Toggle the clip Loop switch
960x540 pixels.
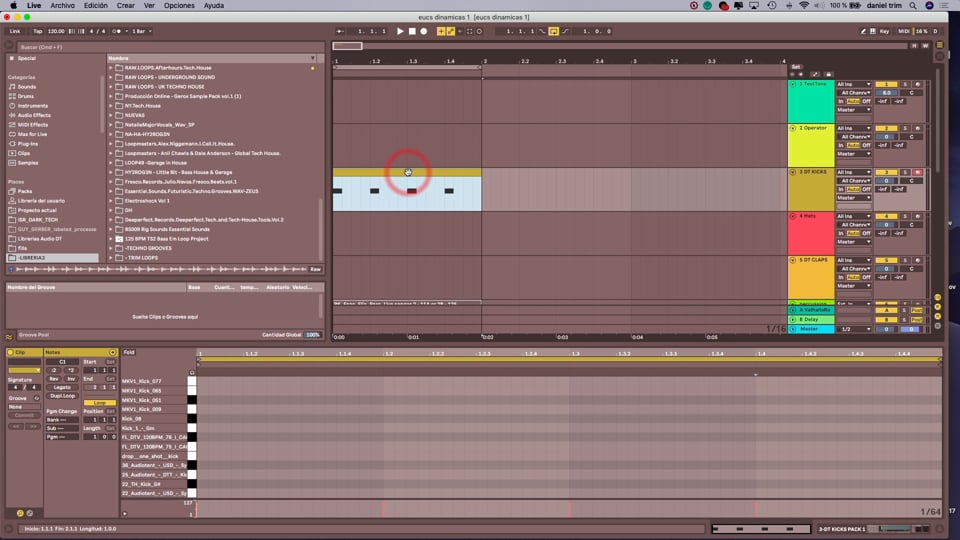tap(99, 403)
